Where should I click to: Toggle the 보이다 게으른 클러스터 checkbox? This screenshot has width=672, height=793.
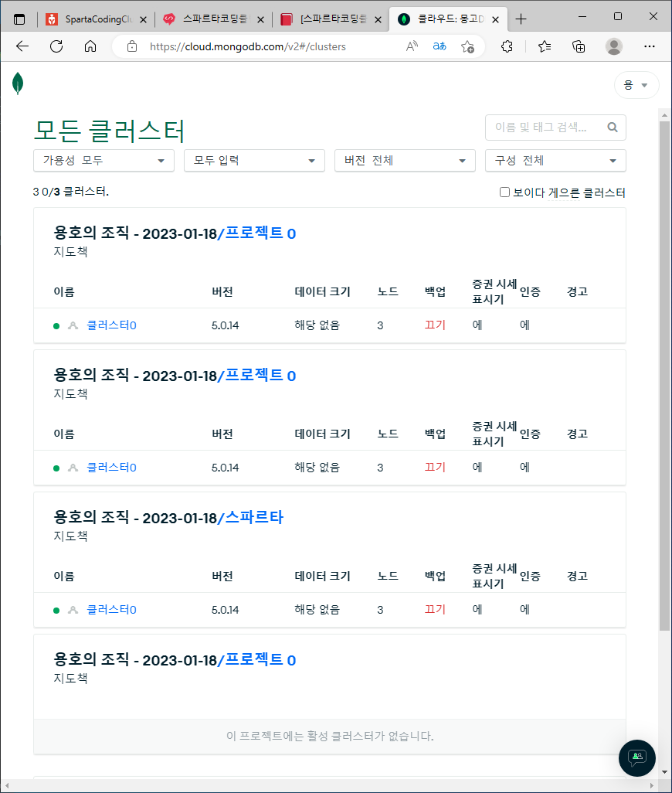pos(504,192)
